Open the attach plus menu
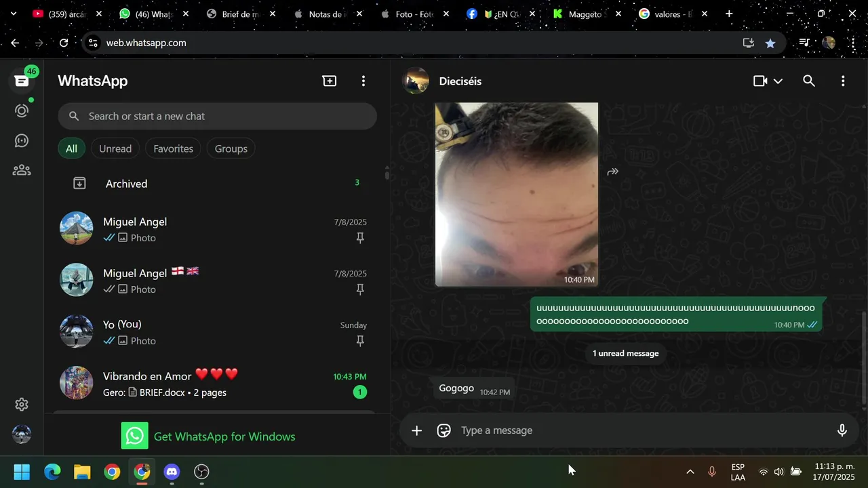This screenshot has height=488, width=868. [416, 430]
